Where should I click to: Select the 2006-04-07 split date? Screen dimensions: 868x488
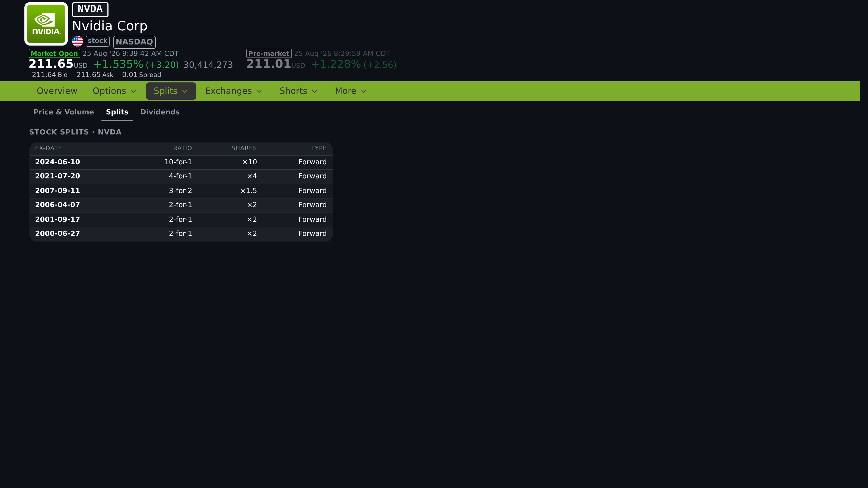[58, 205]
